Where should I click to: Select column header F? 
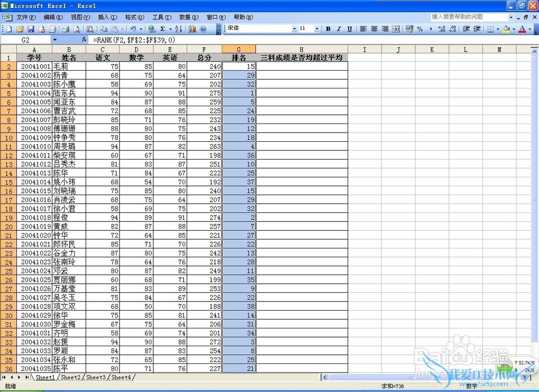pyautogui.click(x=204, y=50)
